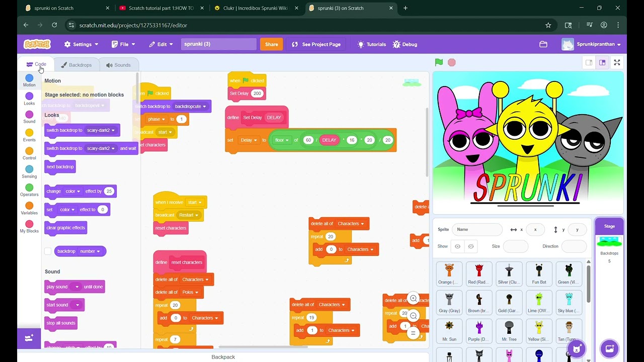
Task: Switch to small stage layout
Action: coord(589,62)
